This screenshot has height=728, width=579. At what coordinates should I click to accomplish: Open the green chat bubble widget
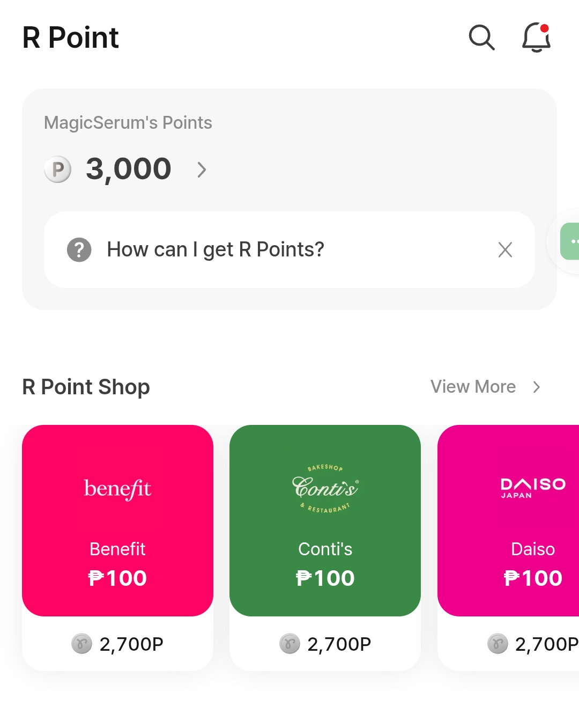[x=570, y=241]
